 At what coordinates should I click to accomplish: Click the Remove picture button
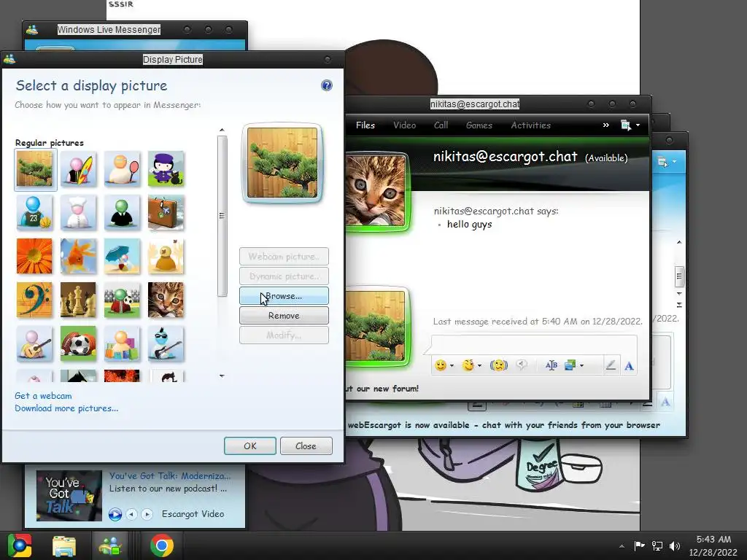(x=284, y=315)
